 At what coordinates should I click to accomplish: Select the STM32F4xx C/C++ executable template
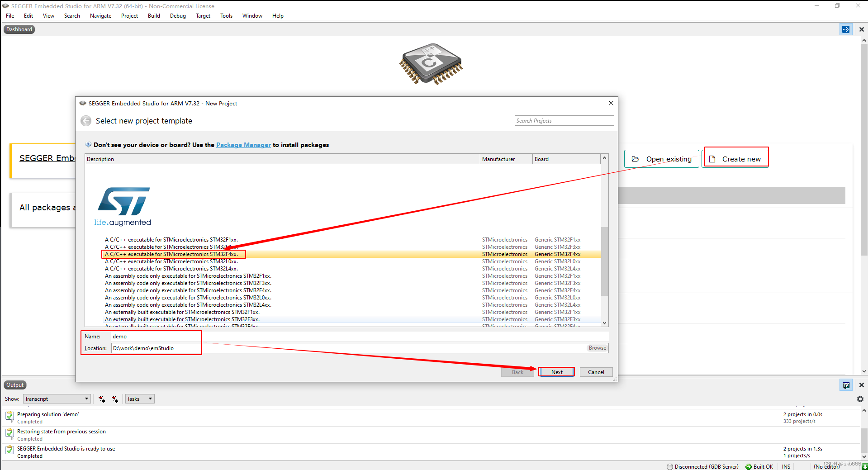tap(172, 254)
